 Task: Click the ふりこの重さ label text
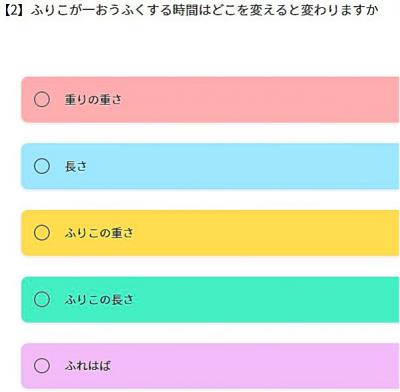pyautogui.click(x=99, y=233)
